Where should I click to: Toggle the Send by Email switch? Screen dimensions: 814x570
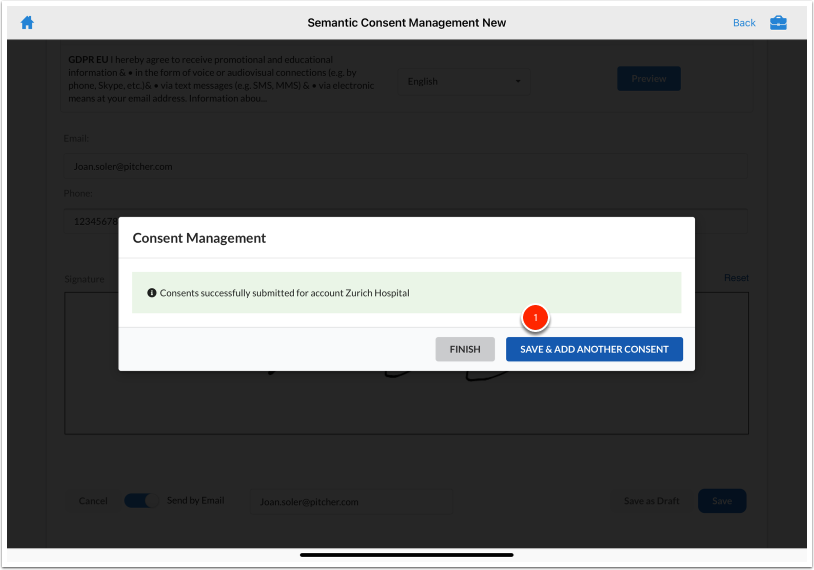[x=140, y=501]
